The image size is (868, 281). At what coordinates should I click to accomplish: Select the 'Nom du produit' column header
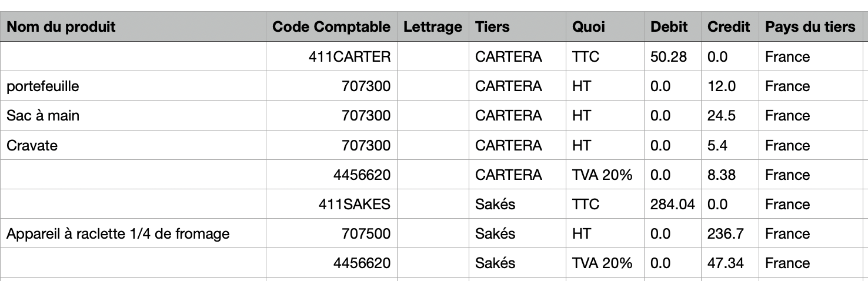pos(133,26)
